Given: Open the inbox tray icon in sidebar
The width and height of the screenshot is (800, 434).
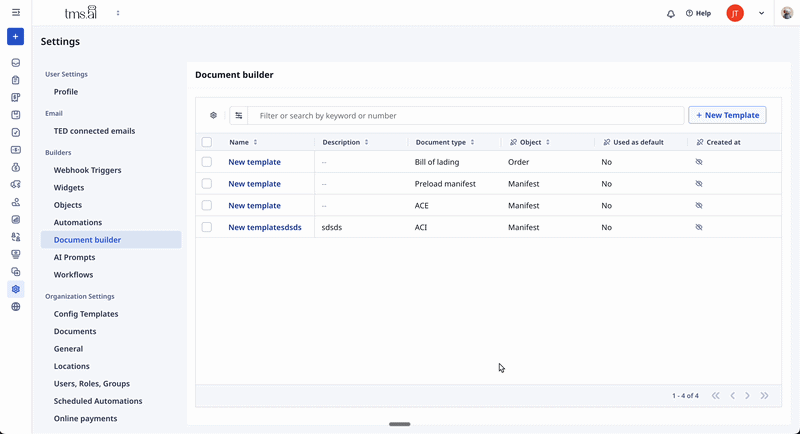Looking at the screenshot, I should (x=16, y=63).
